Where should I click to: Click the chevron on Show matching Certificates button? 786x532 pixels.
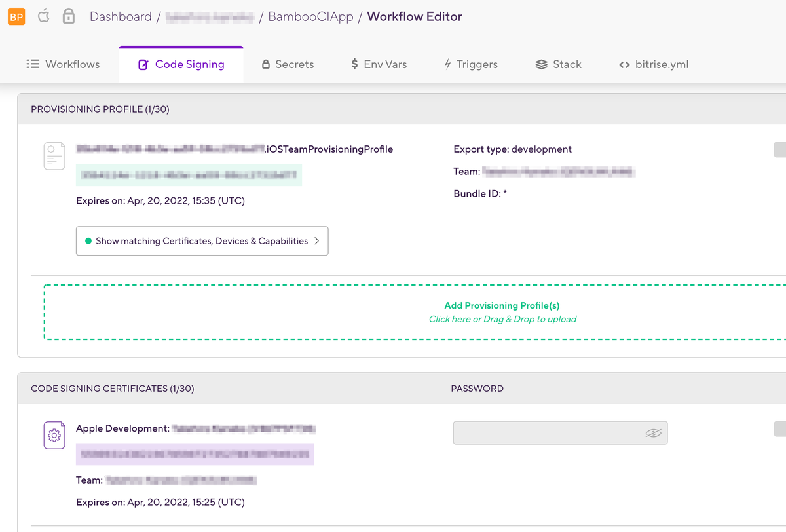click(x=317, y=241)
